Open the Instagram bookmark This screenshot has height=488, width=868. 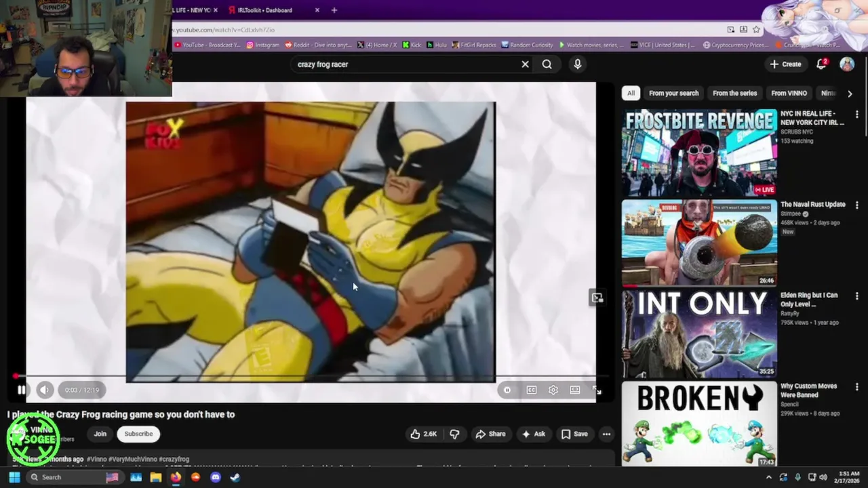click(x=262, y=45)
